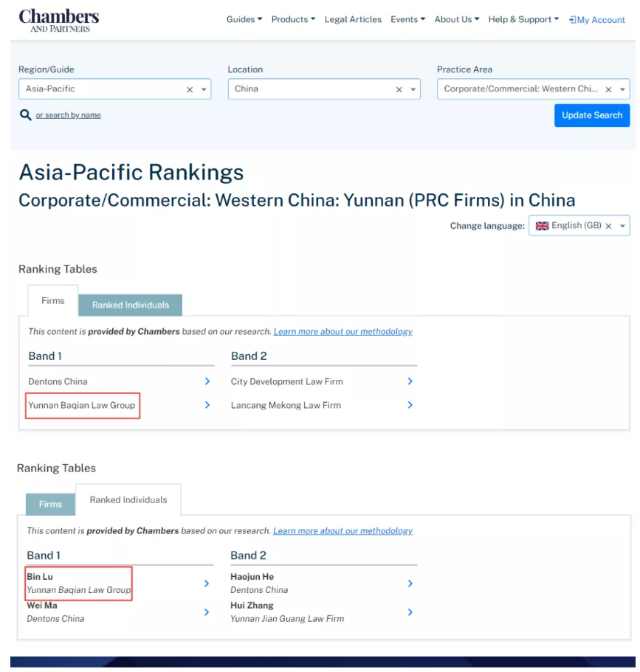Switch to Ranked Individuals tab in first table
This screenshot has height=672, width=640.
[x=130, y=305]
